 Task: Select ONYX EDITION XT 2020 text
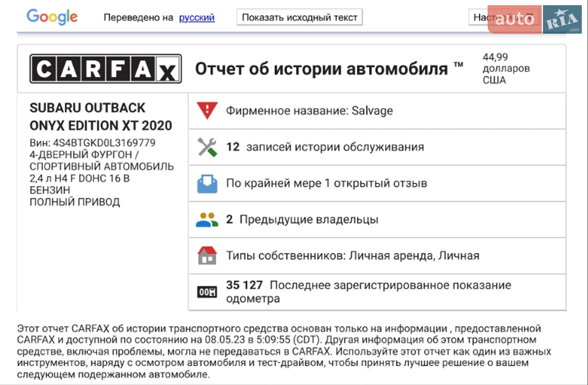[101, 125]
